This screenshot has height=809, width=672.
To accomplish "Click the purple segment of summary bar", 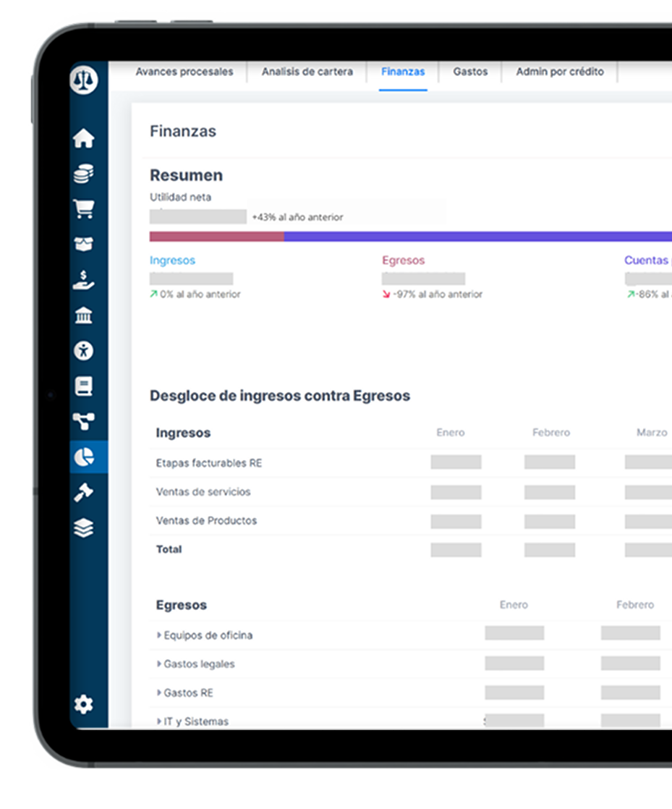I will (x=477, y=237).
